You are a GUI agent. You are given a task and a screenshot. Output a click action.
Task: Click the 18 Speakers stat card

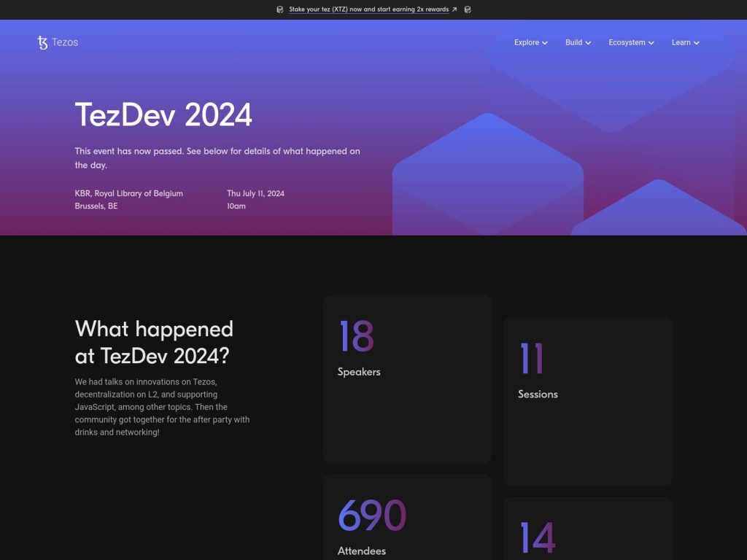click(407, 378)
